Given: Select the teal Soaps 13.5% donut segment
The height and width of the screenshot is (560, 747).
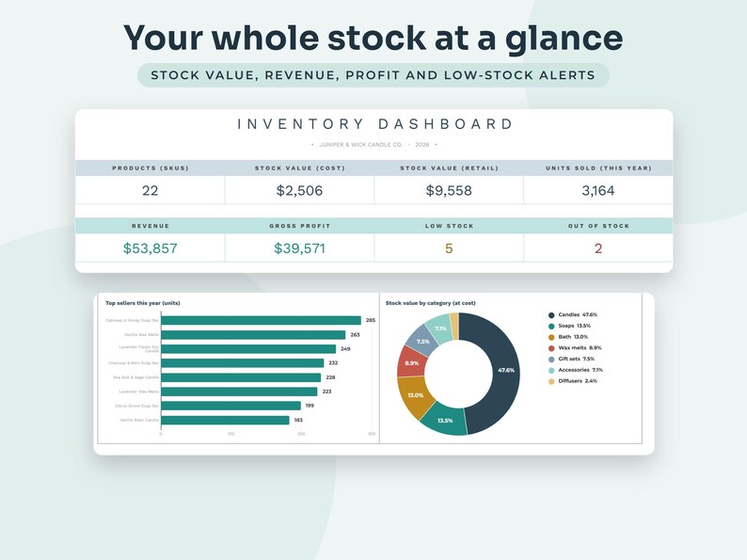Looking at the screenshot, I should pyautogui.click(x=445, y=421).
